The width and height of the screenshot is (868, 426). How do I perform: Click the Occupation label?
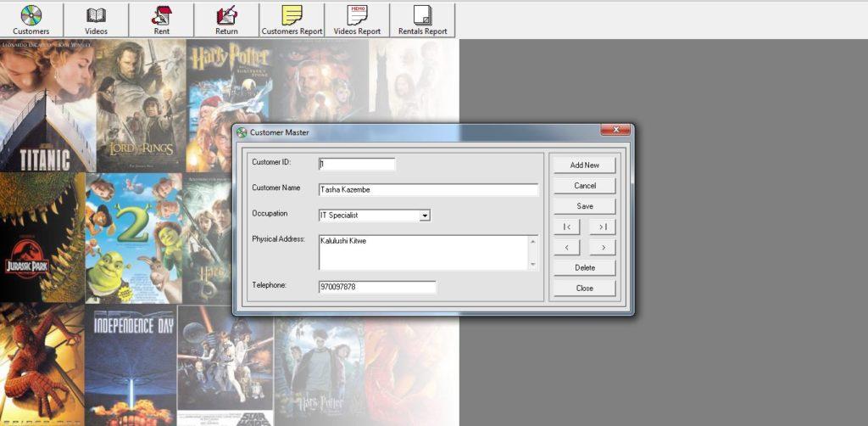(x=270, y=213)
